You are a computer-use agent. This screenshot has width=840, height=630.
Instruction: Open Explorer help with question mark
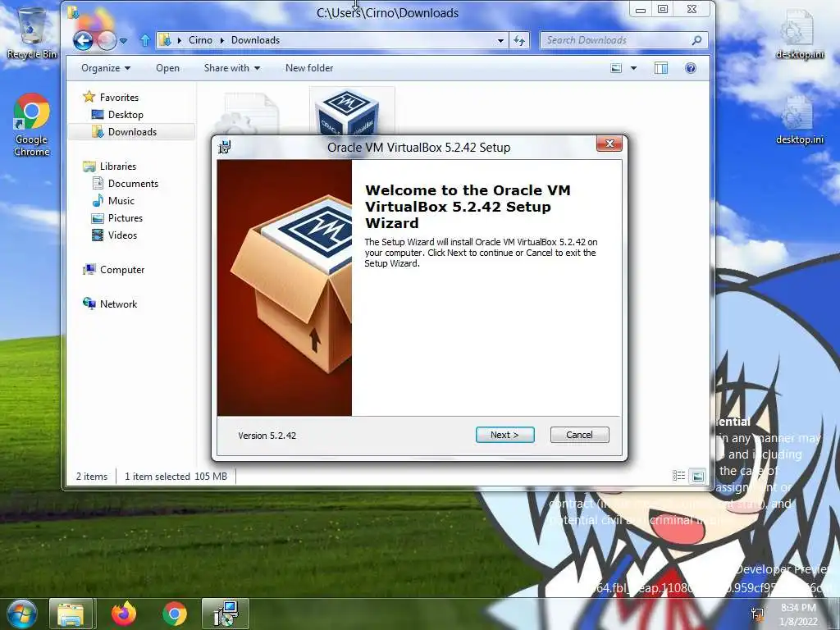pyautogui.click(x=691, y=68)
